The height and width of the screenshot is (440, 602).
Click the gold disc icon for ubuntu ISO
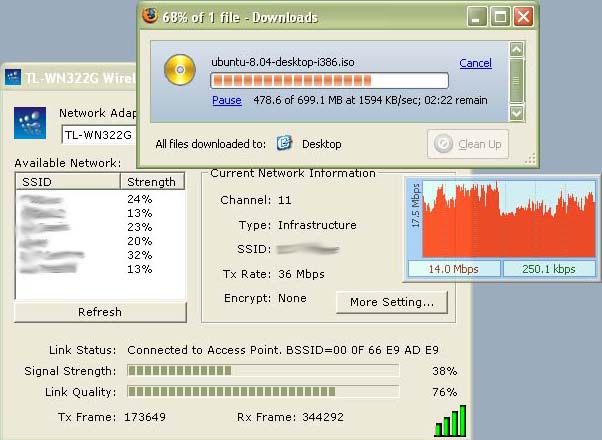point(180,70)
